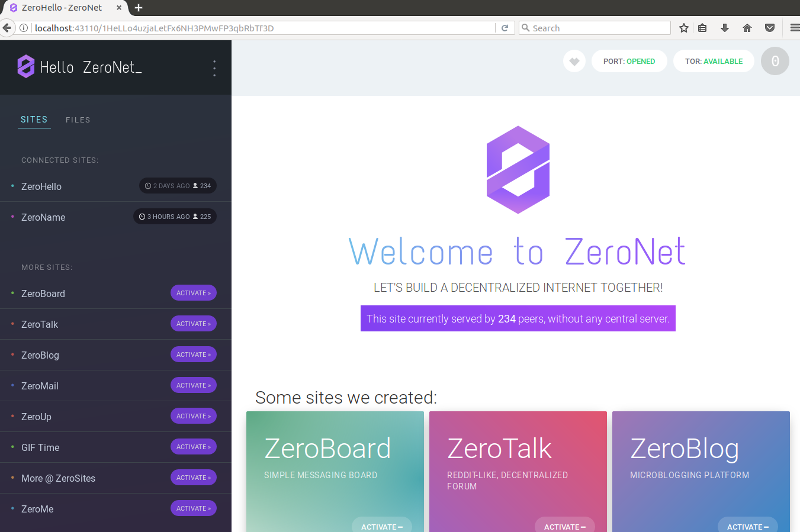Click the browser back arrow
Viewport: 800px width, 532px height.
tap(8, 28)
